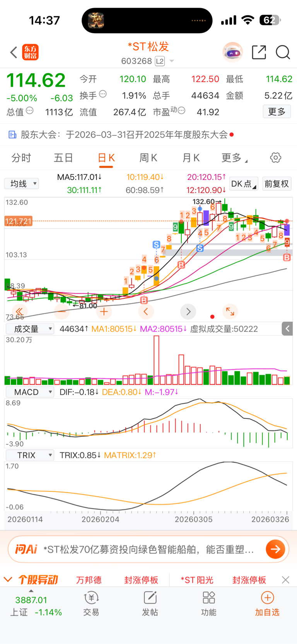Tap the 问Ai question input bar
Viewport: 297px width, 644px height.
148,549
